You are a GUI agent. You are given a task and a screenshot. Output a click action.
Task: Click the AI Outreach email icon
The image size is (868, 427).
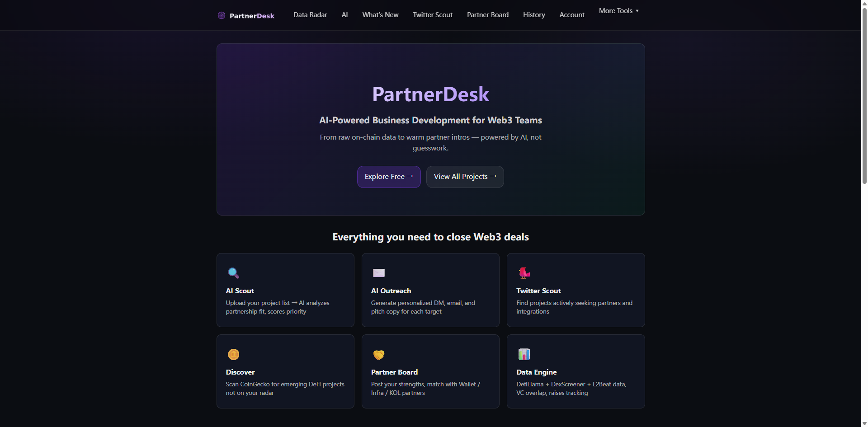pyautogui.click(x=379, y=272)
